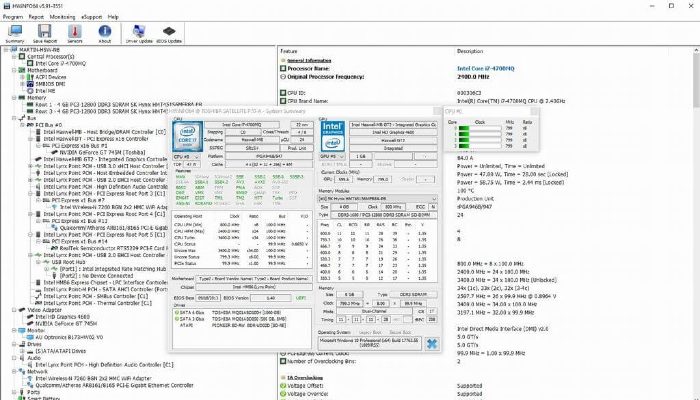The image size is (700, 400).
Task: Click the General Information section heading
Action: (x=309, y=60)
